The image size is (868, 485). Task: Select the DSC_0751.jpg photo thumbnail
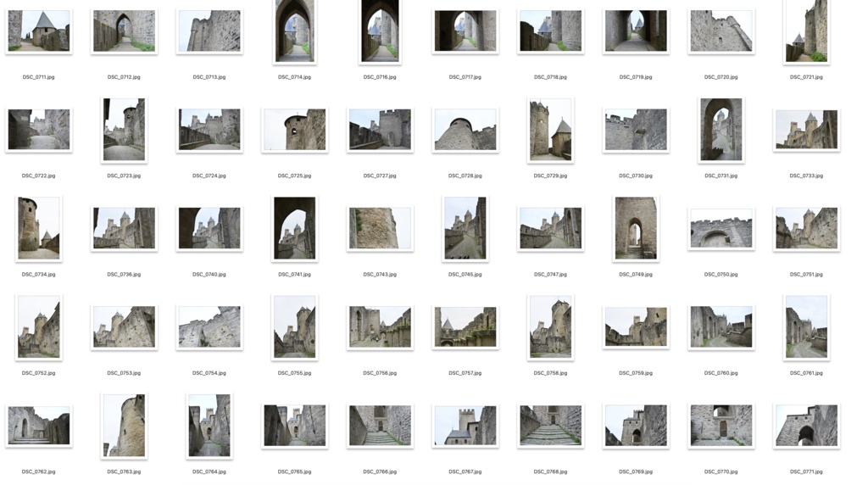pos(807,228)
